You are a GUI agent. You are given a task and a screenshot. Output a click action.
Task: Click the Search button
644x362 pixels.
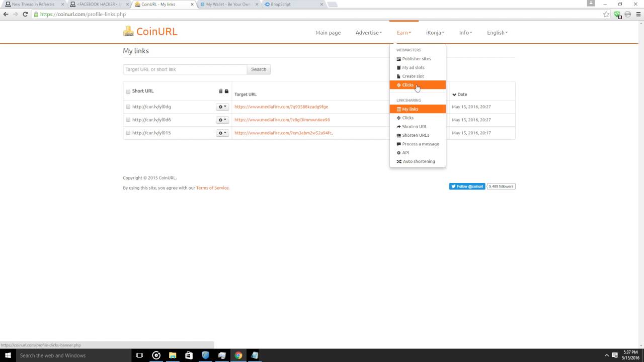(x=259, y=69)
